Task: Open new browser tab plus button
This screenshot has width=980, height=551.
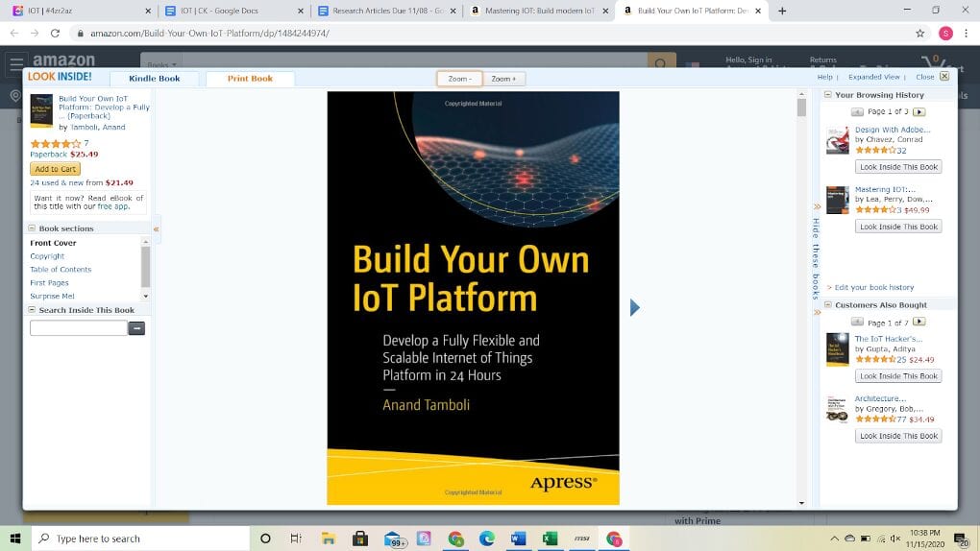Action: coord(782,11)
